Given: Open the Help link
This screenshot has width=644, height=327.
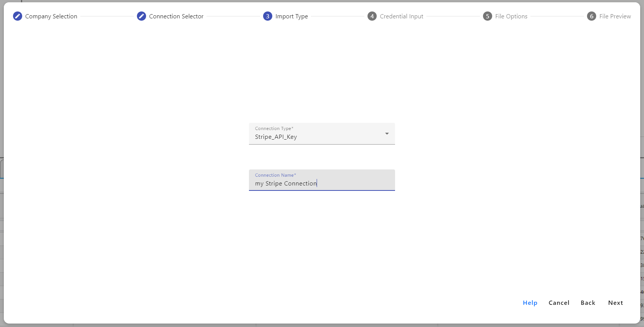Looking at the screenshot, I should 530,303.
